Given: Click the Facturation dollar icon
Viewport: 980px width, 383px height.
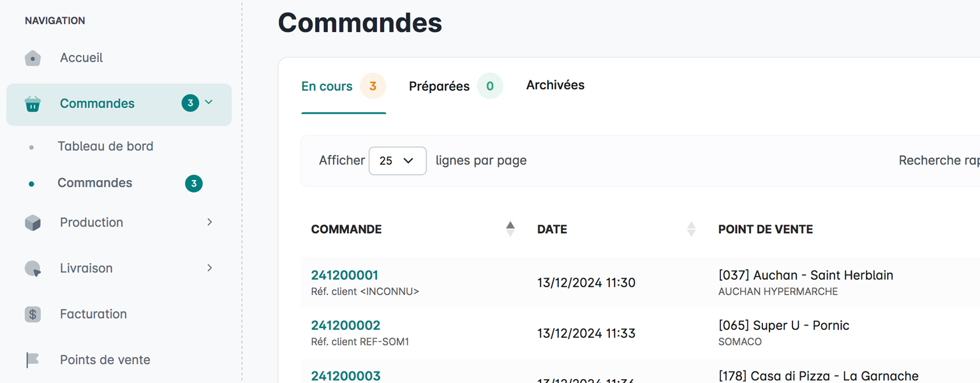Looking at the screenshot, I should tap(33, 314).
